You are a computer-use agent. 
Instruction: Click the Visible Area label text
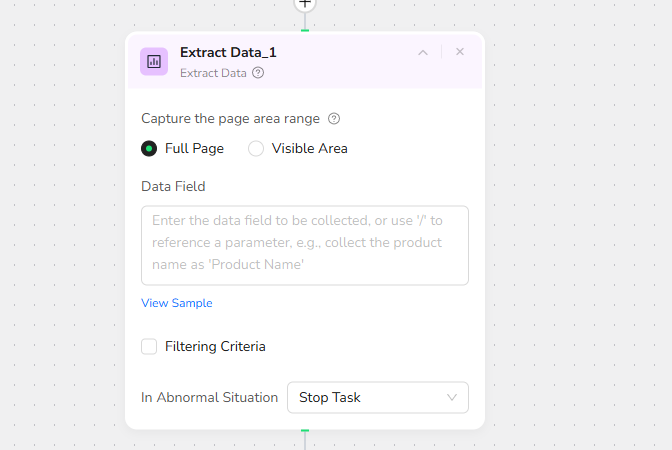[x=309, y=148]
